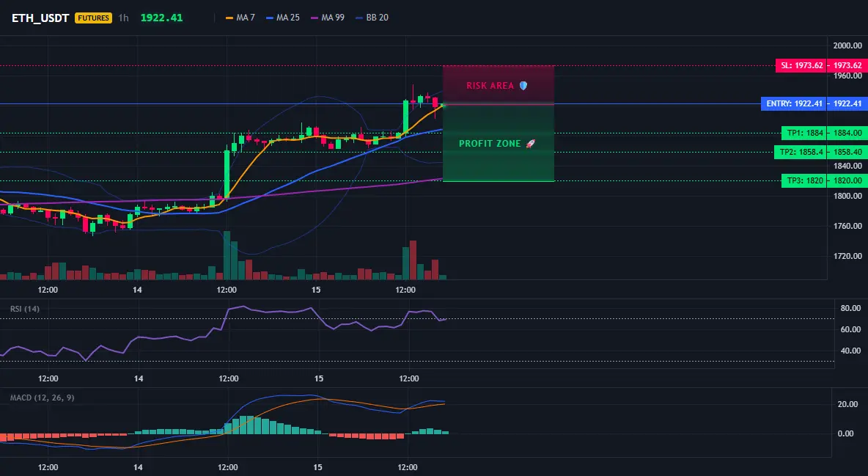Click the large volume bar at 12:00 on 14

point(227,255)
